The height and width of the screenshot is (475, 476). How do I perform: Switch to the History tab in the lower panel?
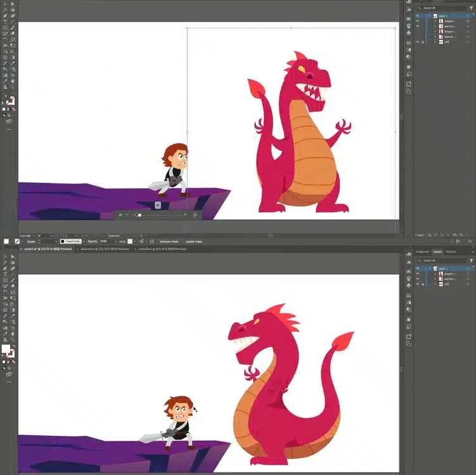click(451, 252)
